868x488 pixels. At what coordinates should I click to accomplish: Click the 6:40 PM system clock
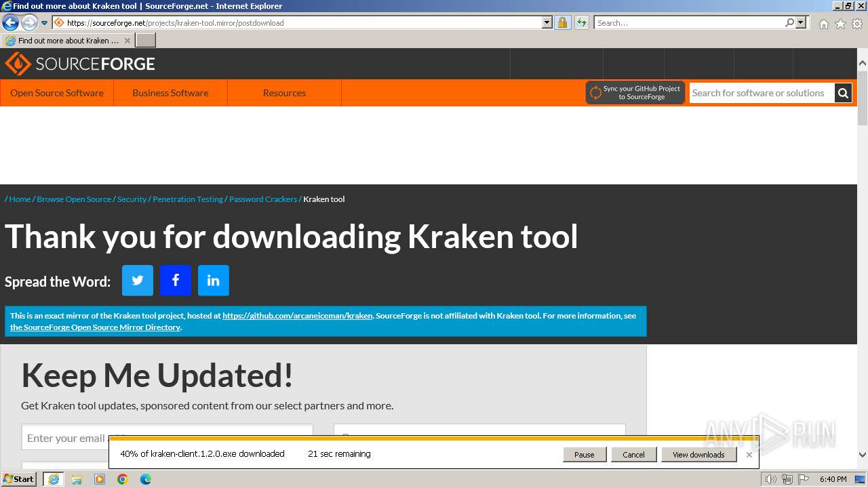(x=833, y=479)
